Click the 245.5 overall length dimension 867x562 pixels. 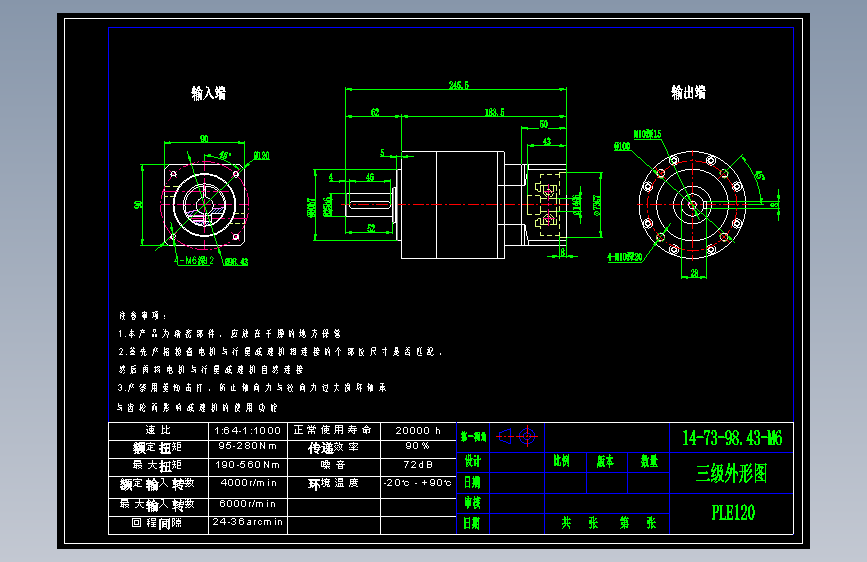pyautogui.click(x=458, y=85)
